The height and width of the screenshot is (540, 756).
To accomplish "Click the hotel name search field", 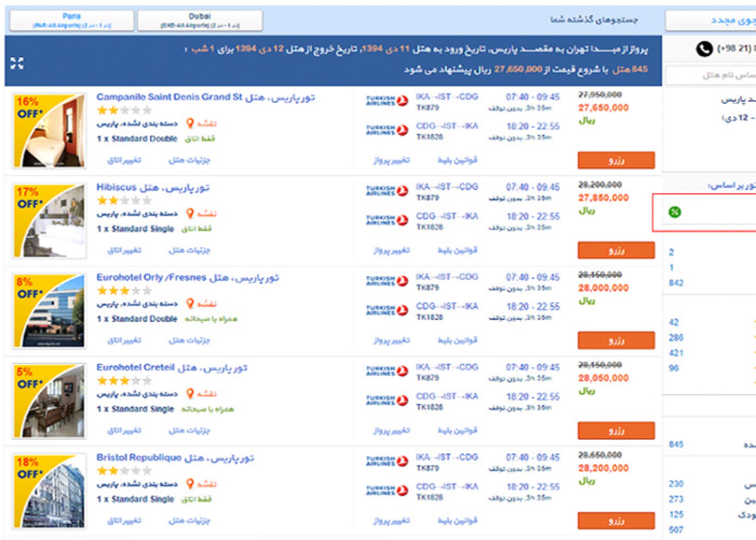I will click(717, 75).
